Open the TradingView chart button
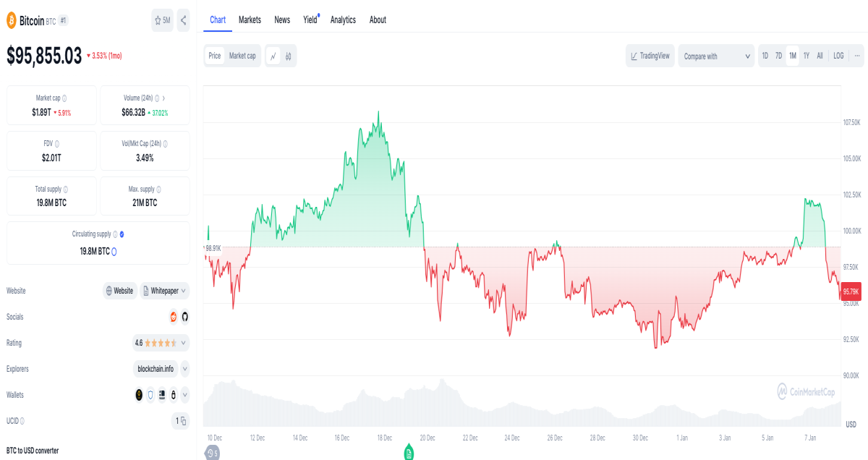The height and width of the screenshot is (460, 868). [x=650, y=56]
